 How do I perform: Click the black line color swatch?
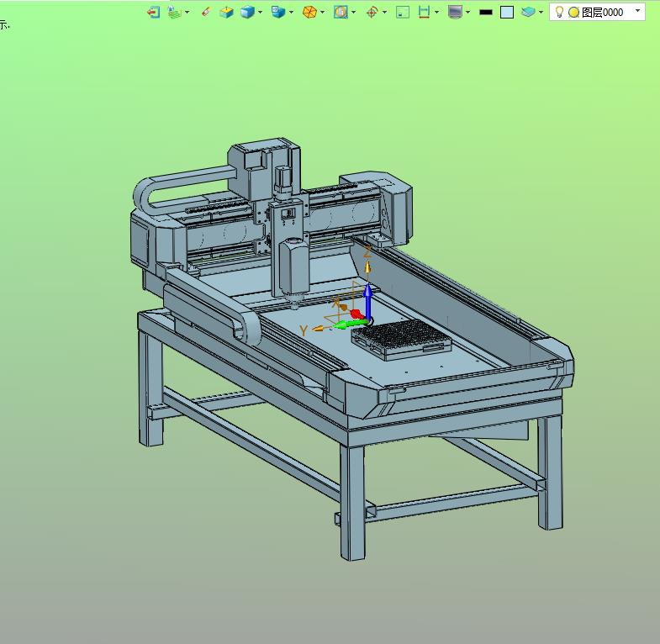[x=486, y=13]
